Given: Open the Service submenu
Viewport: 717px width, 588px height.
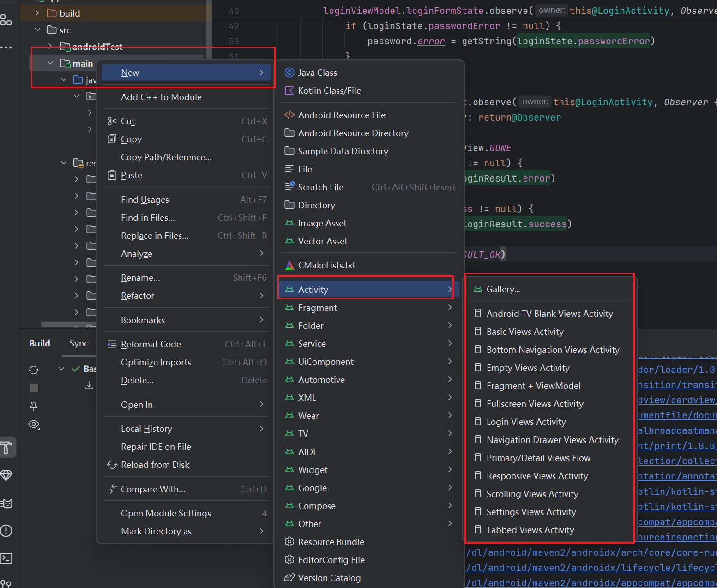Looking at the screenshot, I should [x=368, y=344].
